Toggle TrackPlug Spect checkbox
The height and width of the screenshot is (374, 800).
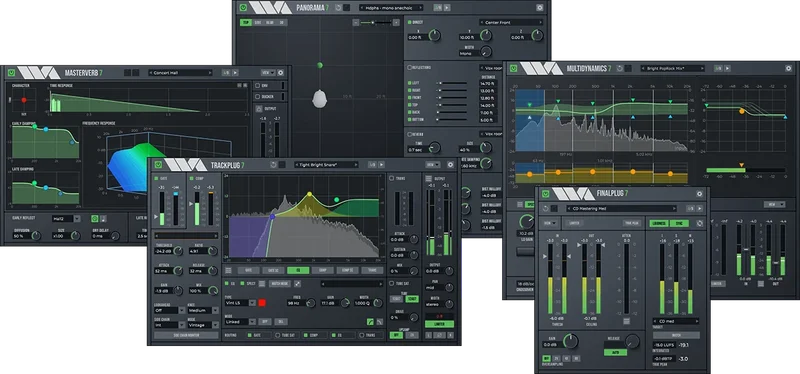pyautogui.click(x=242, y=283)
